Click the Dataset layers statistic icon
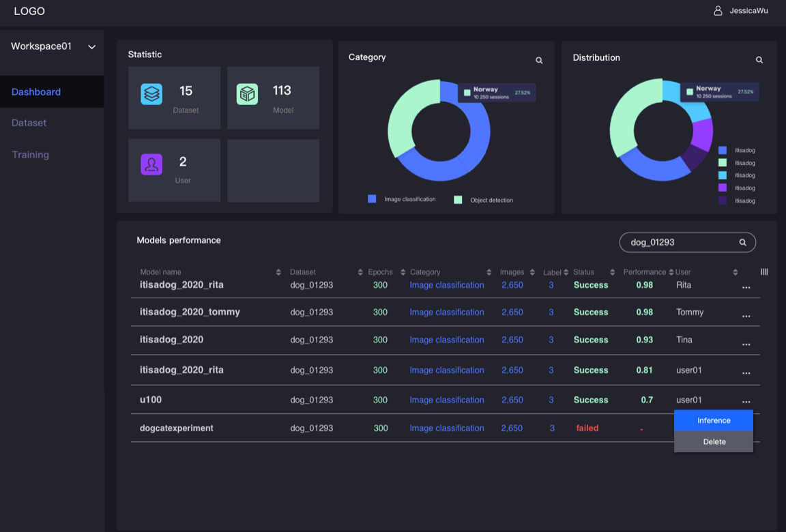This screenshot has height=532, width=786. (x=151, y=94)
